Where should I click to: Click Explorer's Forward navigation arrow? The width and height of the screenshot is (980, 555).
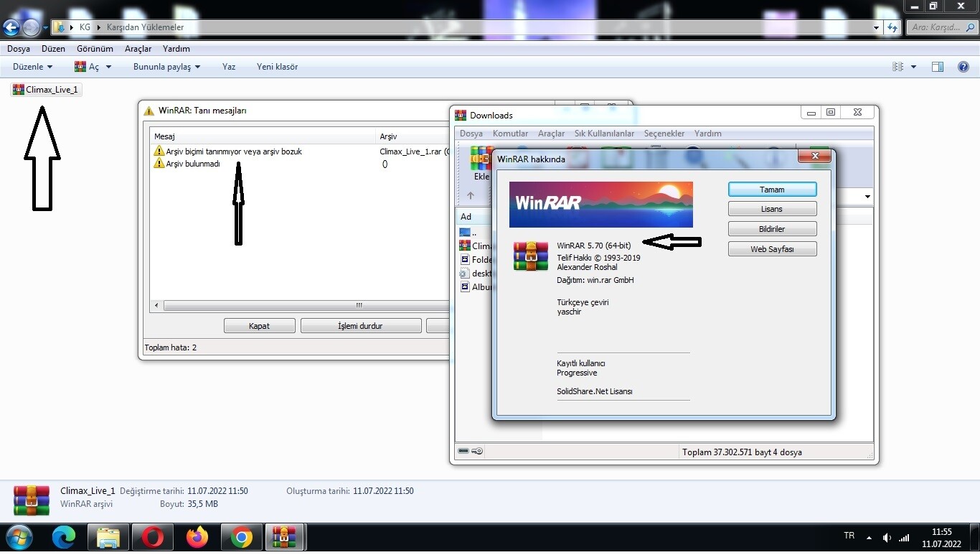click(x=31, y=27)
